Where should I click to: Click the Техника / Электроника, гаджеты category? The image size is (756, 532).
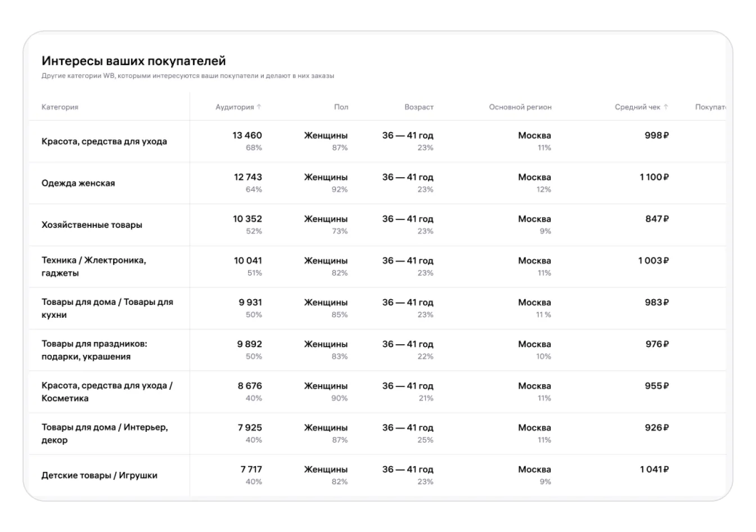pyautogui.click(x=93, y=267)
